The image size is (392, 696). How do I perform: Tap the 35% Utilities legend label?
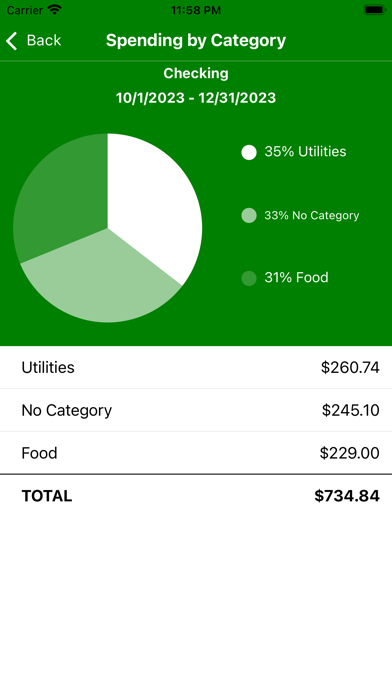[x=305, y=152]
